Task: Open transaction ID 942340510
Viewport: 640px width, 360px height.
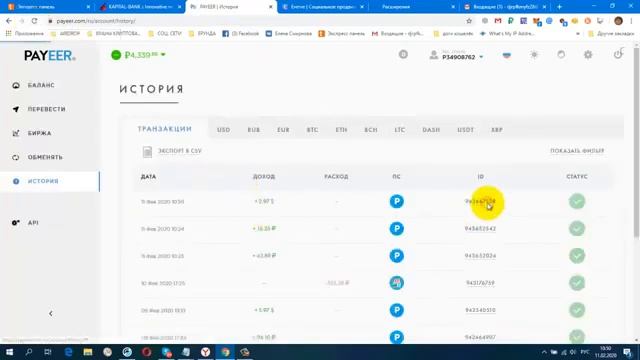Action: coord(480,310)
